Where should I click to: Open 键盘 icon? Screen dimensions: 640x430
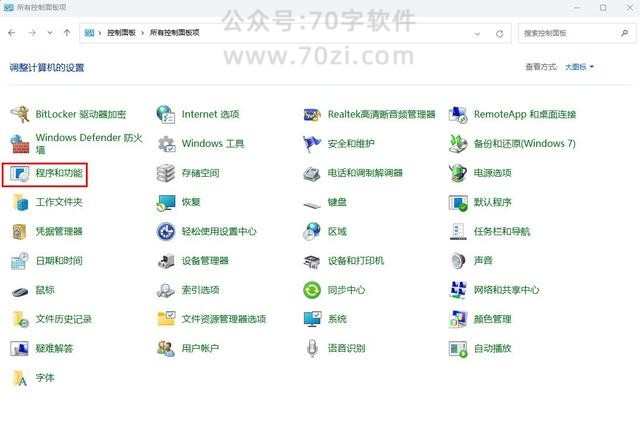(x=312, y=204)
